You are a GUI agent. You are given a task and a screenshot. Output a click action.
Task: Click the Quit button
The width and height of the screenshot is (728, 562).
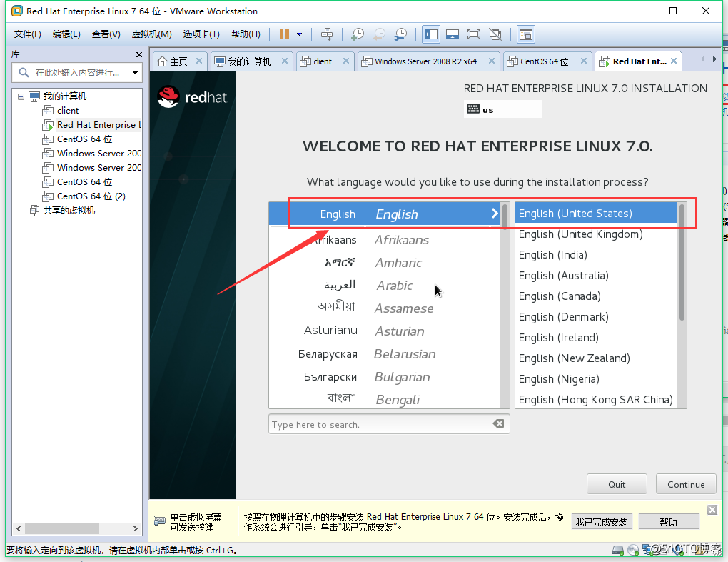[x=617, y=484]
